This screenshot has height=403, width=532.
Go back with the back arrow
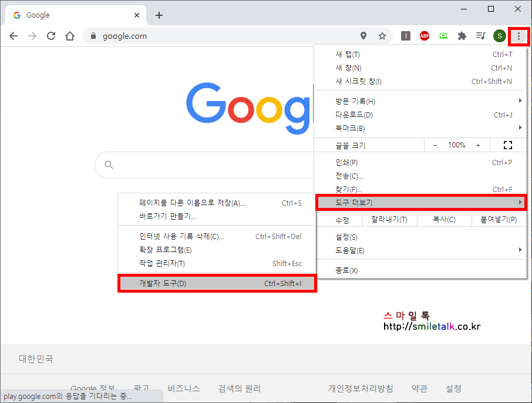(x=14, y=36)
